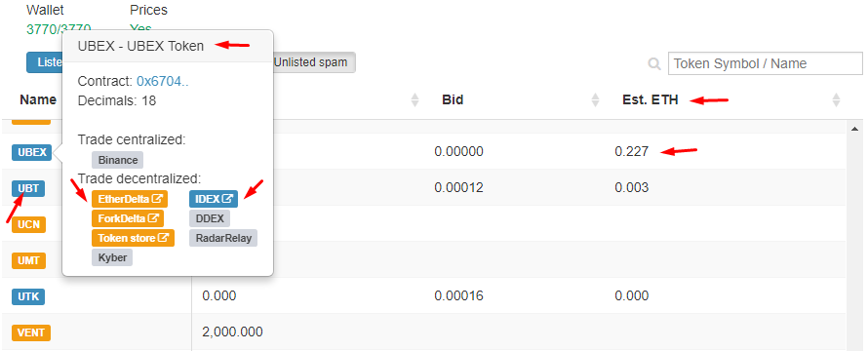Click the VENT token badge
The height and width of the screenshot is (351, 868).
pyautogui.click(x=31, y=332)
